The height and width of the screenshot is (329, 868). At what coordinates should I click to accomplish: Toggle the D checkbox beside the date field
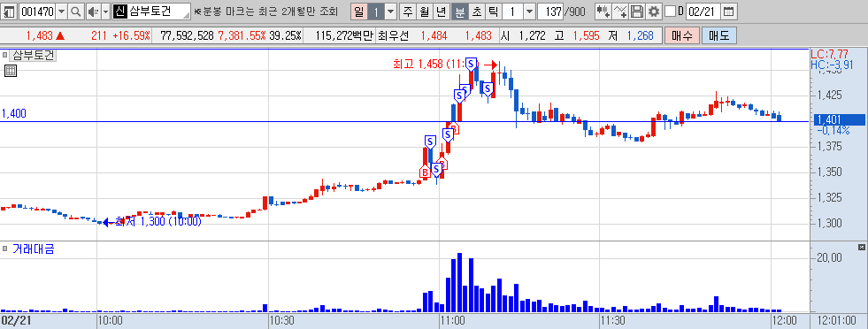tap(670, 11)
